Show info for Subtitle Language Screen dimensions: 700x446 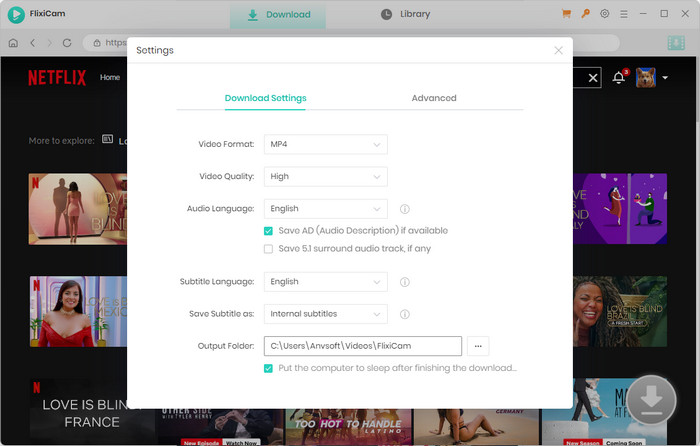point(404,282)
